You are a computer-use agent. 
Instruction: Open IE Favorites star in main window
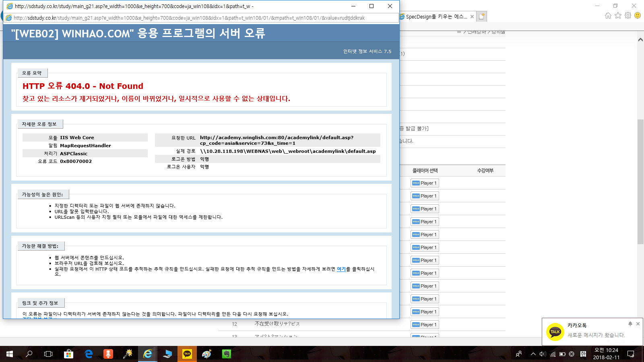click(618, 15)
